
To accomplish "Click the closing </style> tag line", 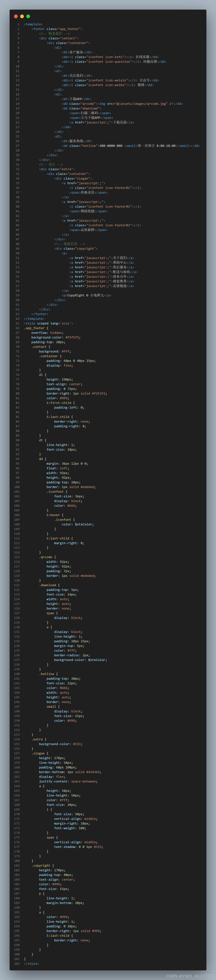I will click(x=32, y=964).
